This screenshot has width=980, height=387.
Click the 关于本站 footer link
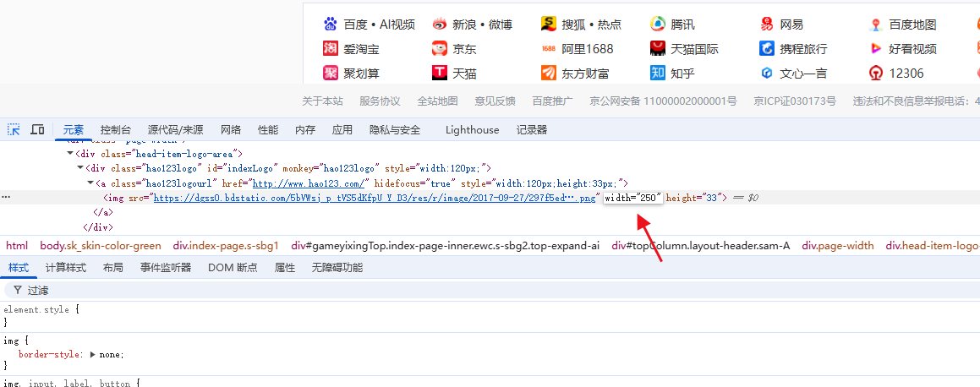322,101
